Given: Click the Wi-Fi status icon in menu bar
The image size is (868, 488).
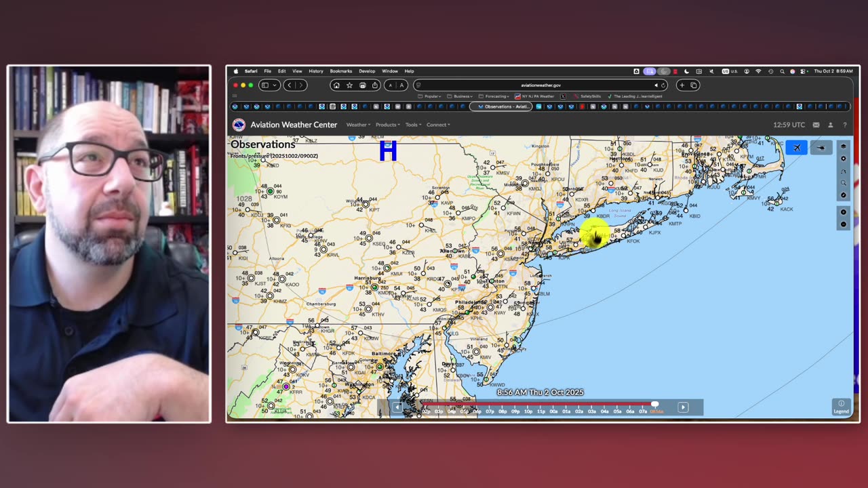Looking at the screenshot, I should click(758, 71).
